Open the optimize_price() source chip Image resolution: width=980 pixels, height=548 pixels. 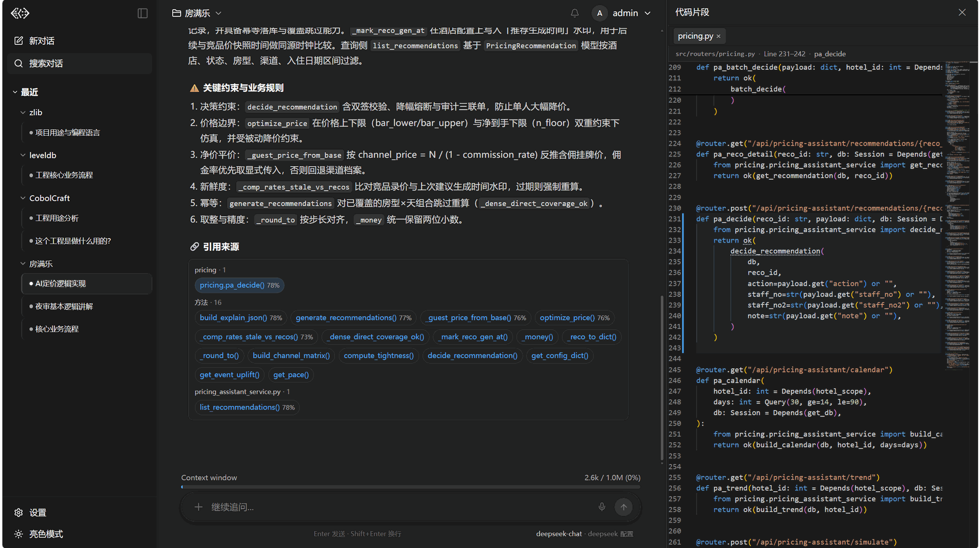[x=575, y=318]
